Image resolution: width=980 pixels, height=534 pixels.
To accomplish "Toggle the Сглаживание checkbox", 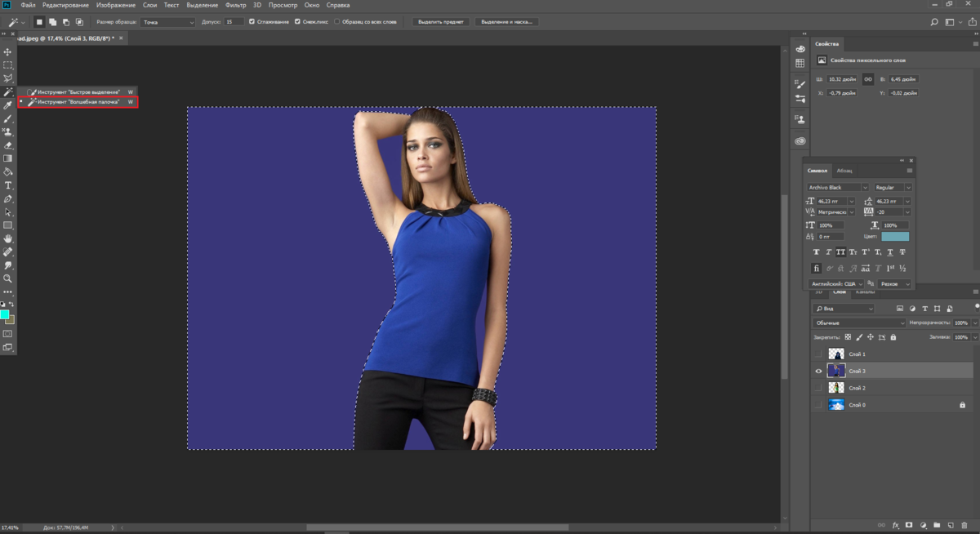I will (x=252, y=22).
